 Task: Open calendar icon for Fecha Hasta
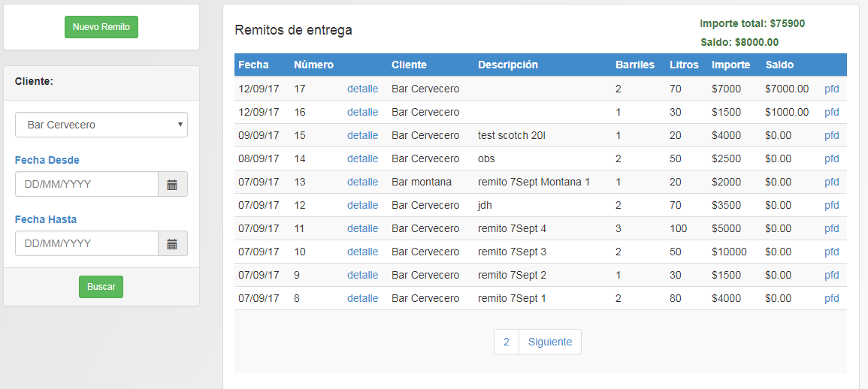point(172,243)
